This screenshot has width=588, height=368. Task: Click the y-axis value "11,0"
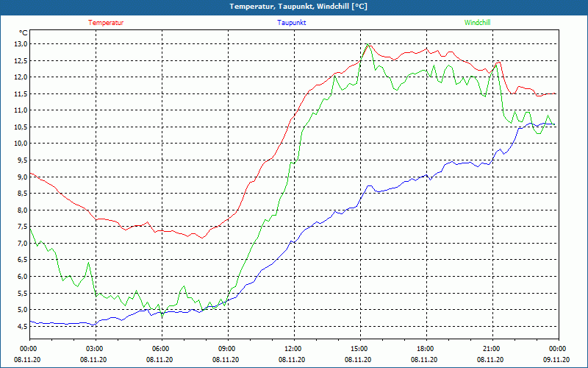tap(21, 110)
